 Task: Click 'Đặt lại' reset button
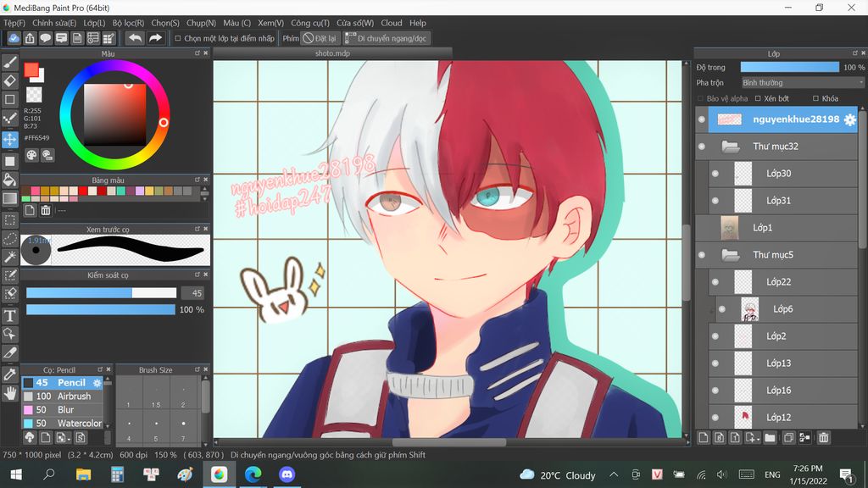320,38
